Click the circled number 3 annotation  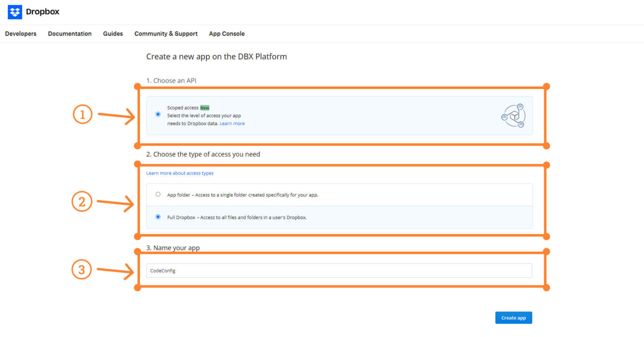coord(81,269)
